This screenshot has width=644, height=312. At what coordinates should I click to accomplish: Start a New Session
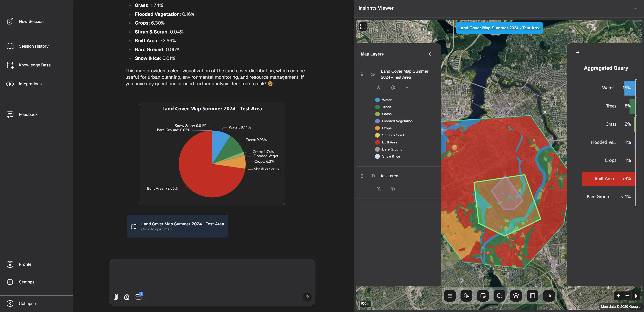point(31,21)
